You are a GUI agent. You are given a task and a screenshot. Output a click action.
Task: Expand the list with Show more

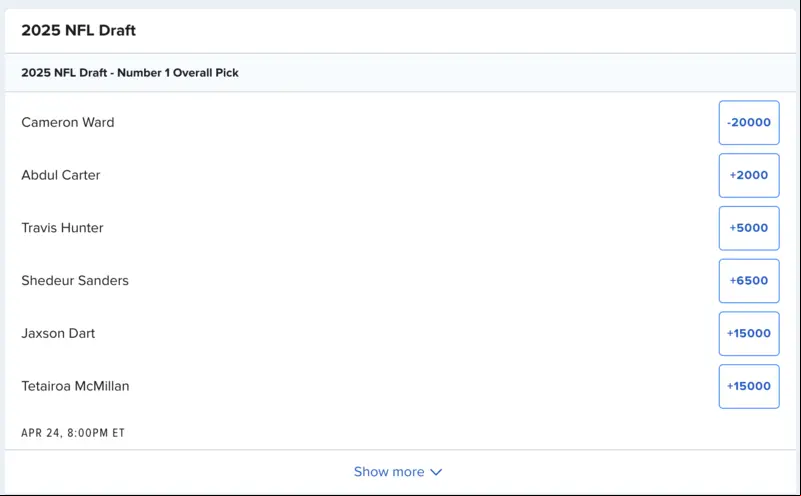[397, 471]
